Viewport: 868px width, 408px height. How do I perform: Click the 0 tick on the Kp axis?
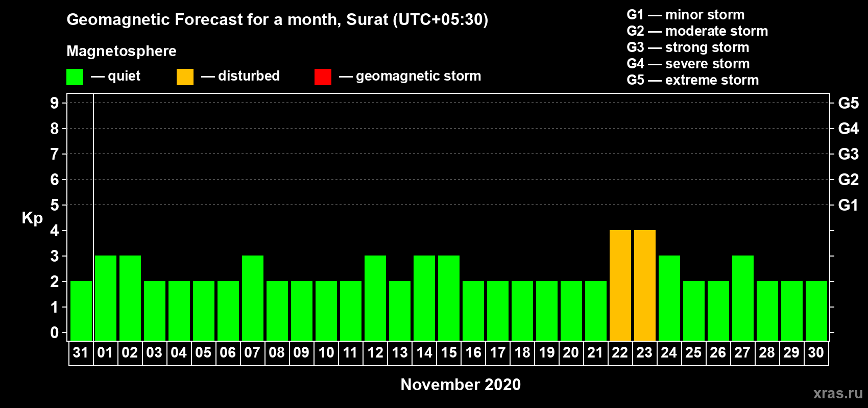point(55,333)
